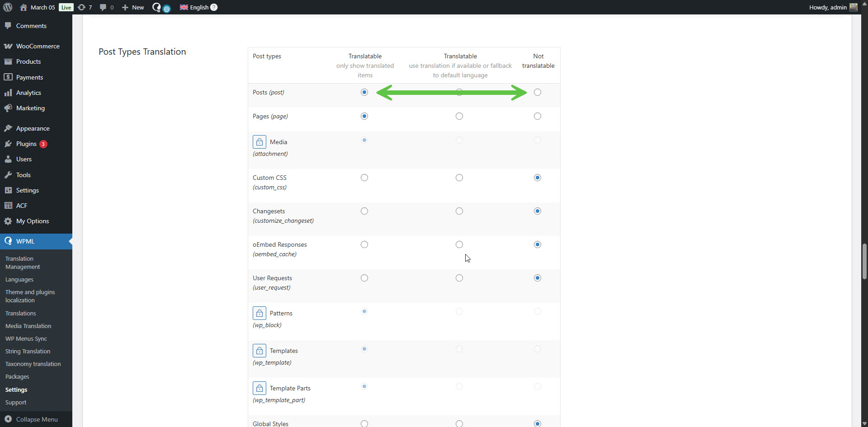Click the WPML icon in top admin bar
The height and width of the screenshot is (427, 868).
coord(157,7)
